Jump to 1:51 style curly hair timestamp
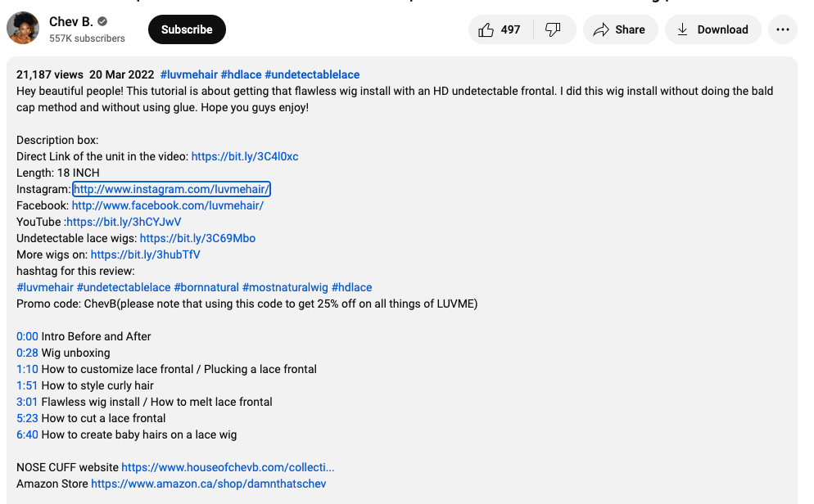The width and height of the screenshot is (814, 504). (x=27, y=385)
